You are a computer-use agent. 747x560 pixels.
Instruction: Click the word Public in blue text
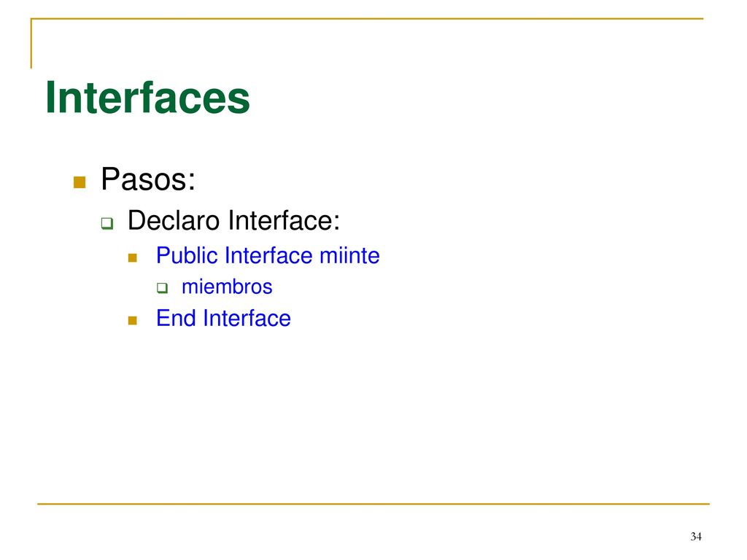point(187,256)
